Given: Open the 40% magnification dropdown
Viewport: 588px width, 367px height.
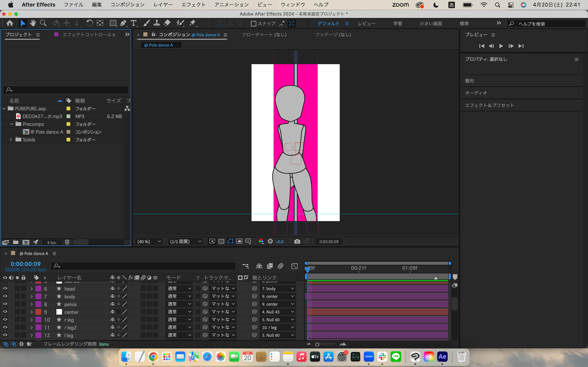Looking at the screenshot, I should click(149, 242).
